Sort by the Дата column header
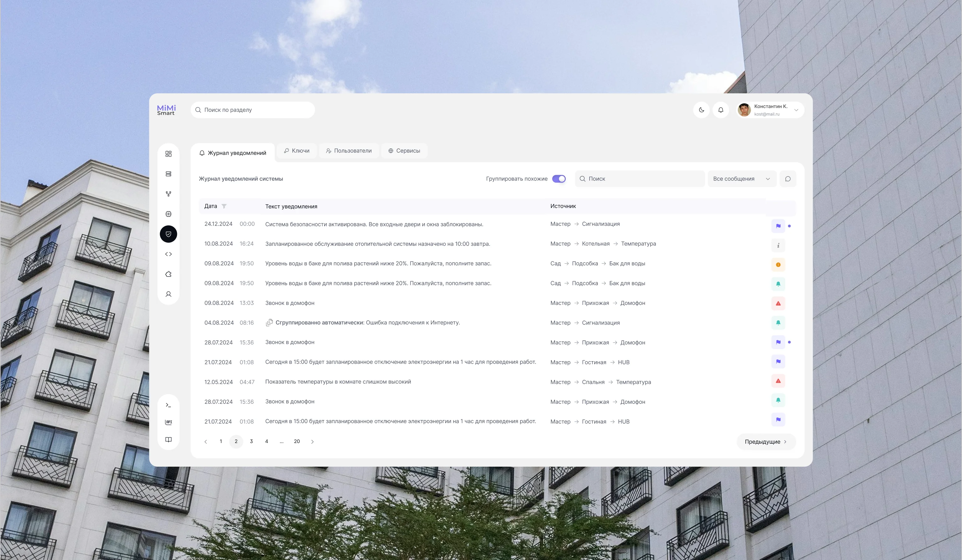 (x=211, y=206)
